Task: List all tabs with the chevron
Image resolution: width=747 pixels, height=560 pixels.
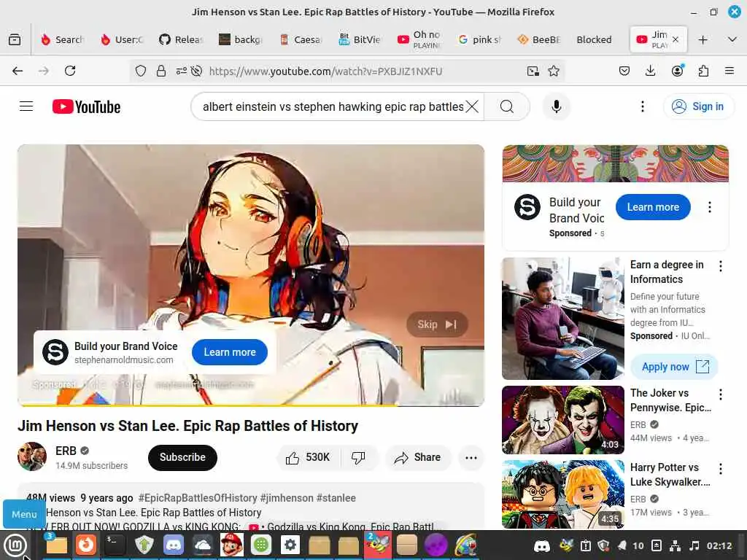Action: [x=732, y=39]
